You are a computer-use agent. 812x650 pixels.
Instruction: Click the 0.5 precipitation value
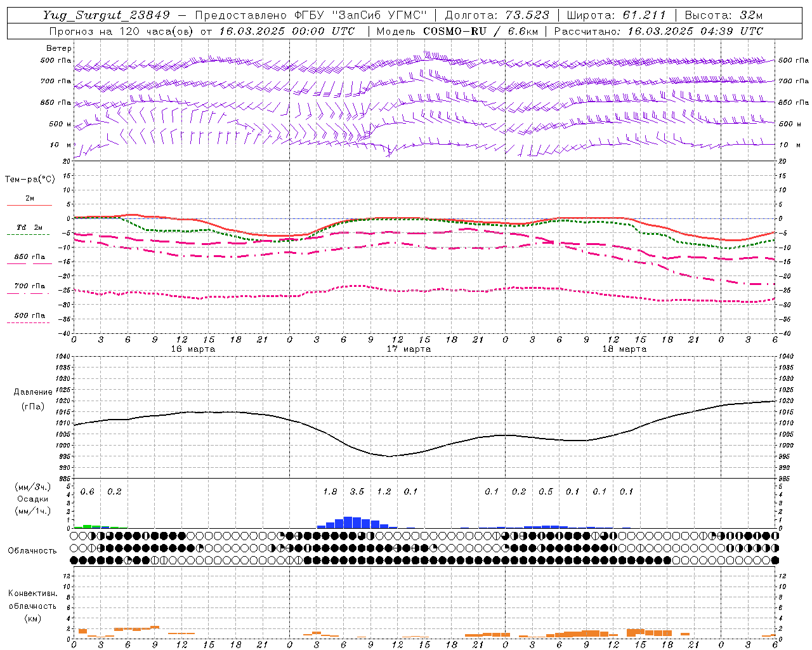point(546,492)
